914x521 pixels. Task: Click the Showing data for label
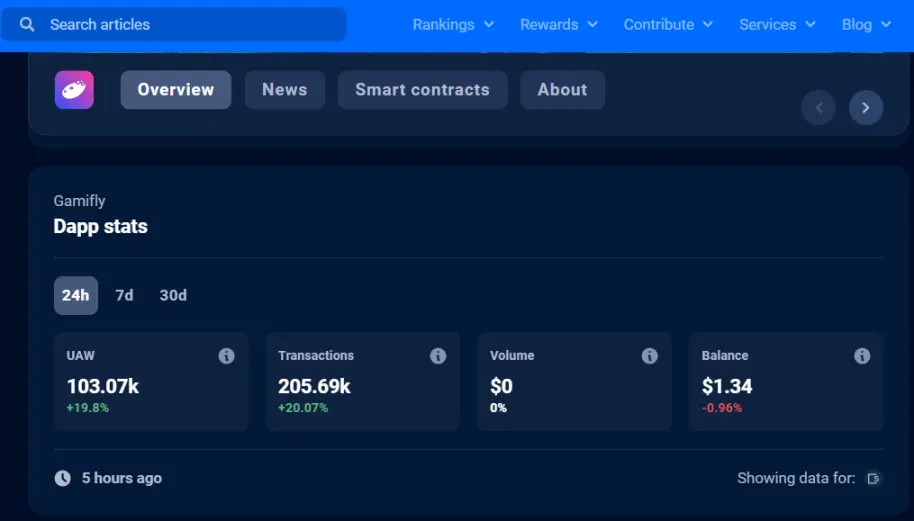[x=796, y=478]
